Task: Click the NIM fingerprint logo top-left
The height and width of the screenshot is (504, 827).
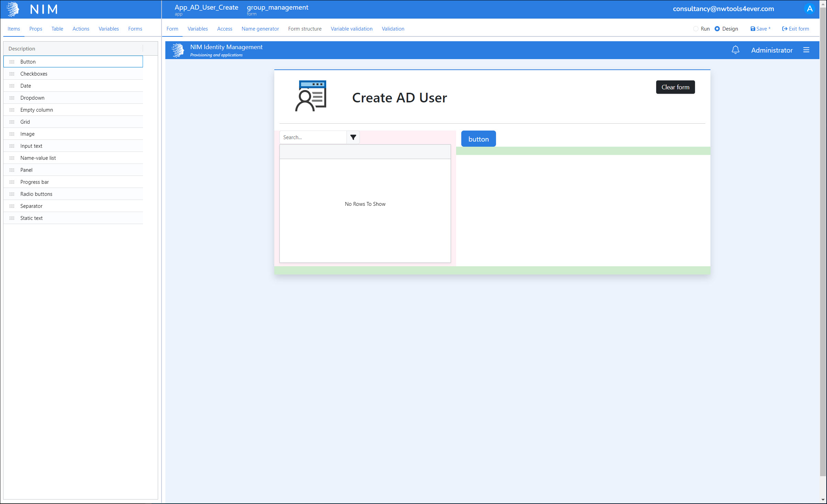Action: (13, 9)
